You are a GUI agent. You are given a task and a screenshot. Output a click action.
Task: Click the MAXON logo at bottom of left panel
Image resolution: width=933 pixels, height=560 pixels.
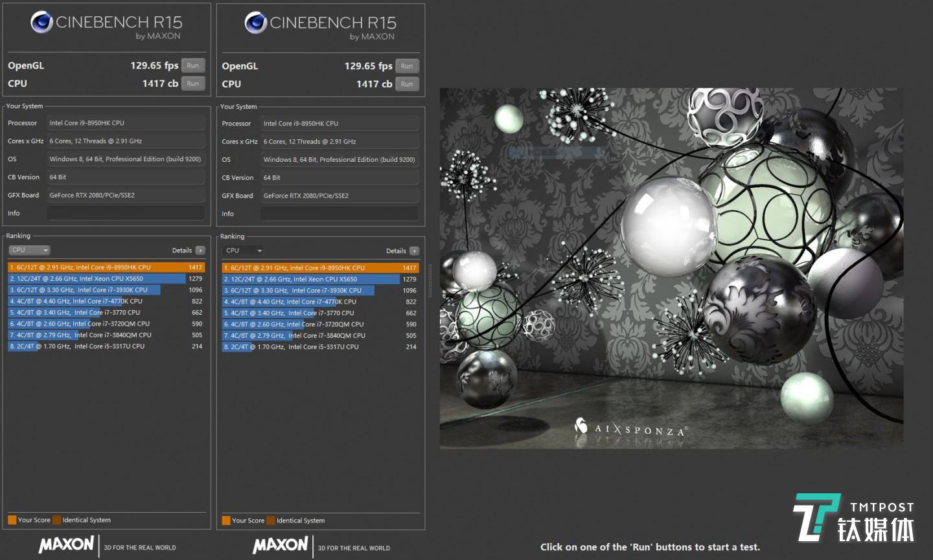click(x=66, y=544)
